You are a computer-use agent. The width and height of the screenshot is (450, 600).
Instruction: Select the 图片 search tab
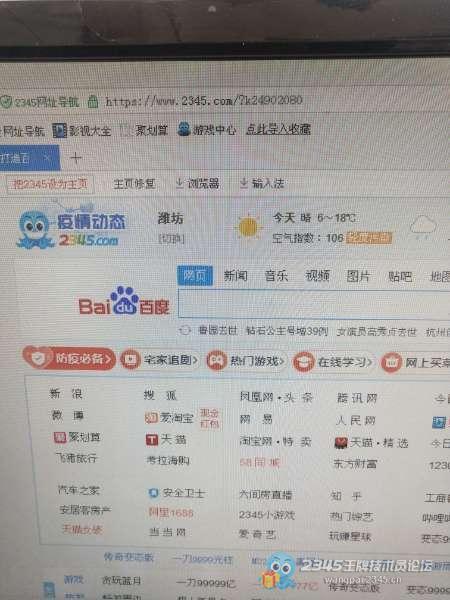(358, 276)
